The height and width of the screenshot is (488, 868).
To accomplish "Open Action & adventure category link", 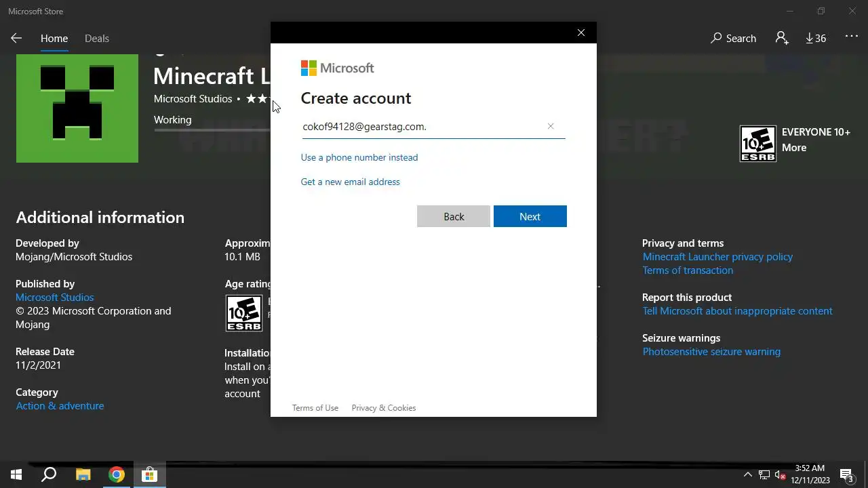I will pyautogui.click(x=60, y=406).
